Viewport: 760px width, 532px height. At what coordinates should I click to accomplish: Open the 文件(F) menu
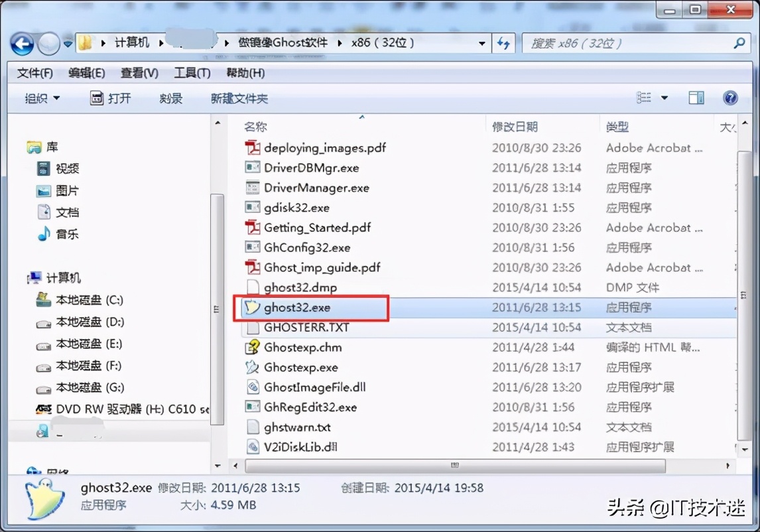point(35,73)
